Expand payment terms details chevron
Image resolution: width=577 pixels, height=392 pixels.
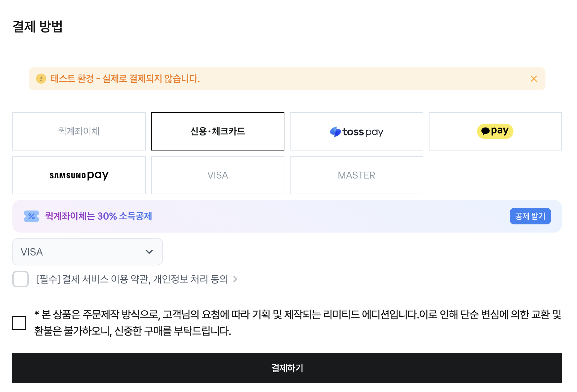point(235,279)
